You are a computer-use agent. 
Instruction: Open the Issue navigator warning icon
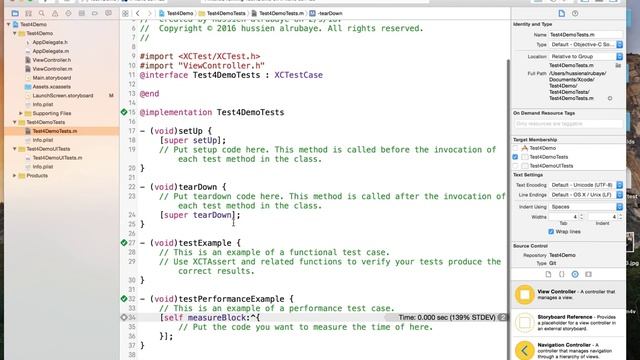[55, 13]
